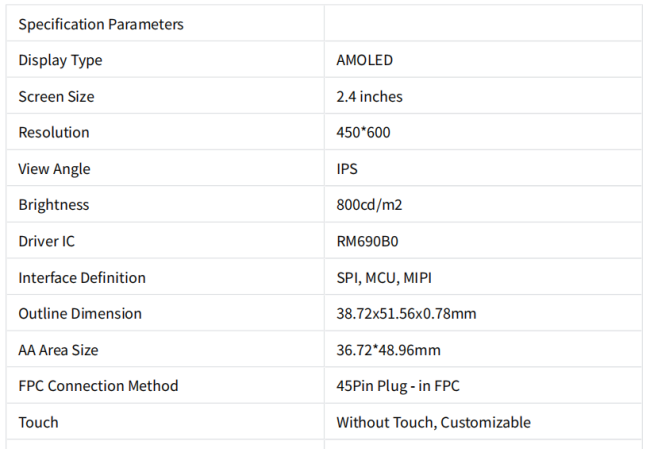Select the Resolution row label

pyautogui.click(x=54, y=133)
